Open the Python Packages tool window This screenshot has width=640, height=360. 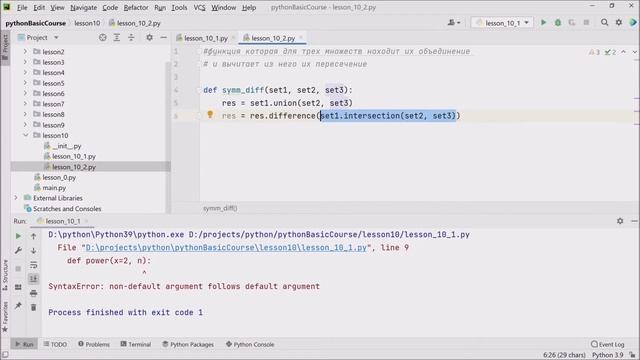188,344
